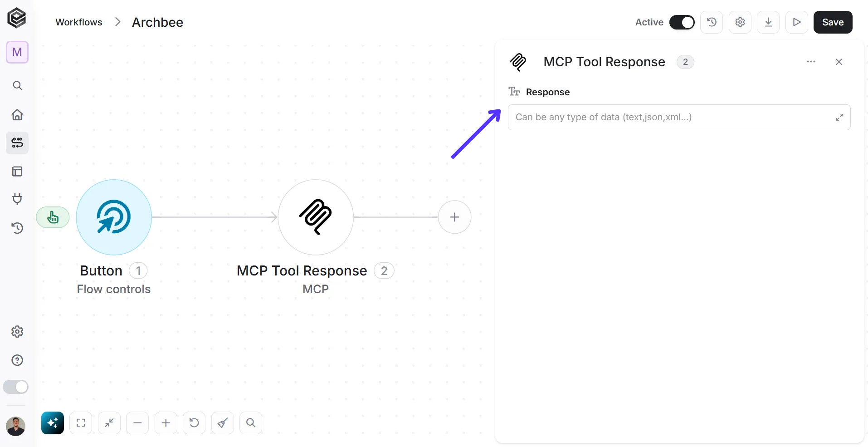
Task: Select the MCP Tool Response node
Action: [x=316, y=217]
